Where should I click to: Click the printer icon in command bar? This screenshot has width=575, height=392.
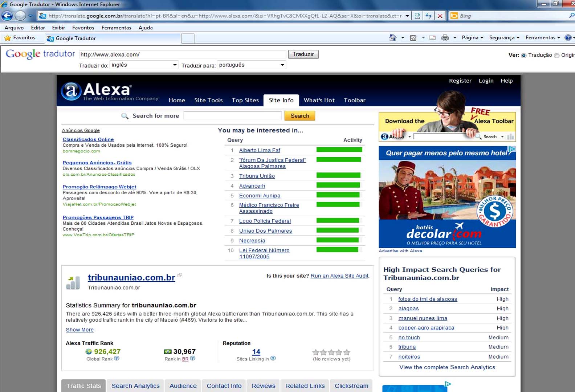click(445, 38)
